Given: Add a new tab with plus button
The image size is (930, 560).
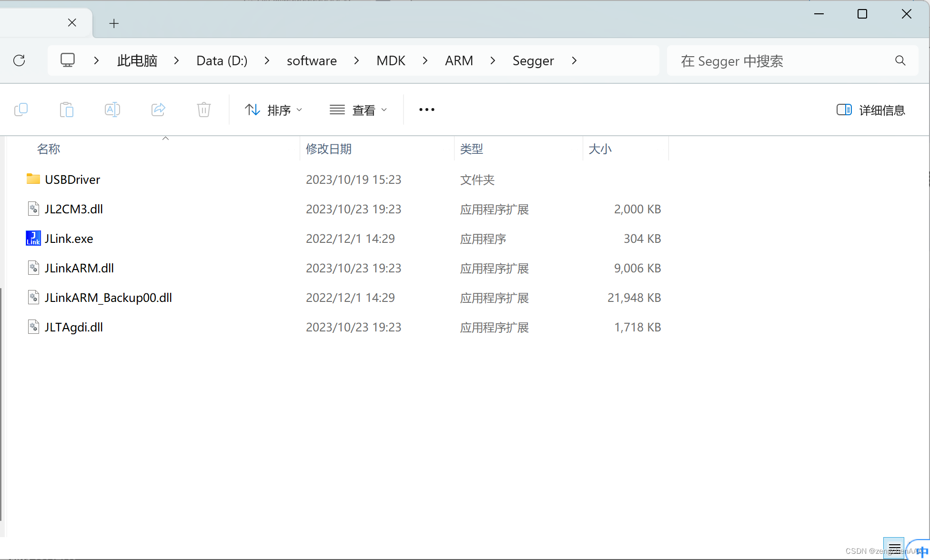Looking at the screenshot, I should pyautogui.click(x=114, y=23).
